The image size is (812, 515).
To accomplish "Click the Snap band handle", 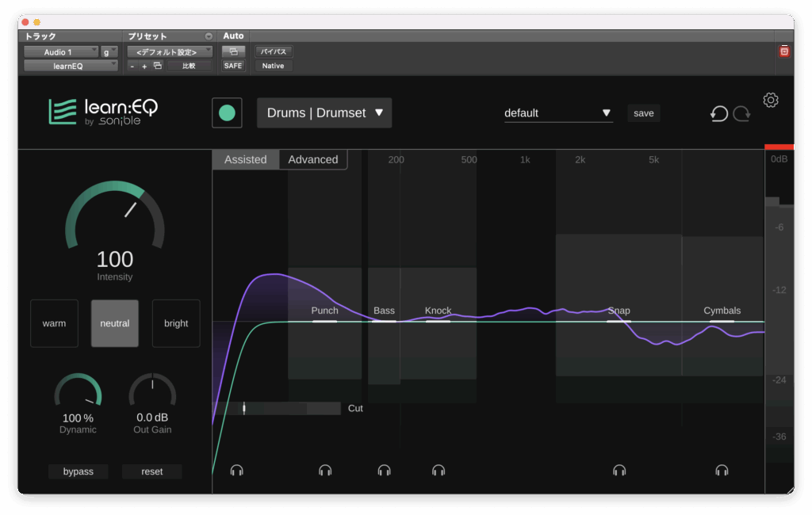I will [x=619, y=322].
